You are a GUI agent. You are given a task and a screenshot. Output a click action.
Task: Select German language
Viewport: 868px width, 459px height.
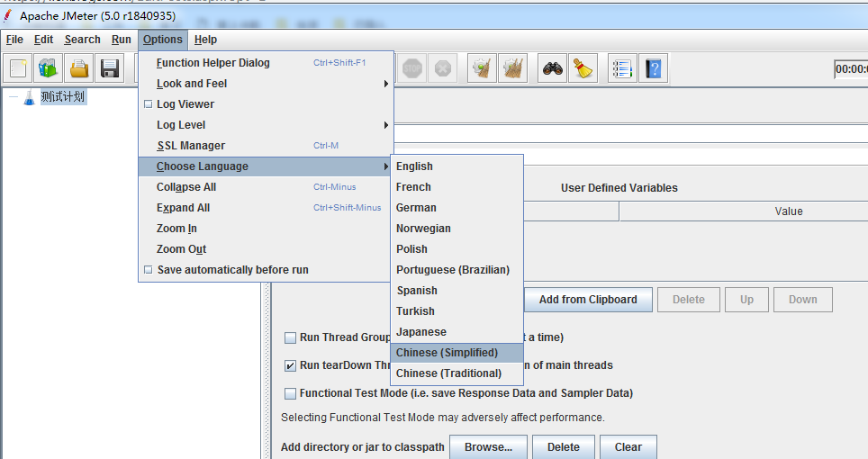point(457,208)
